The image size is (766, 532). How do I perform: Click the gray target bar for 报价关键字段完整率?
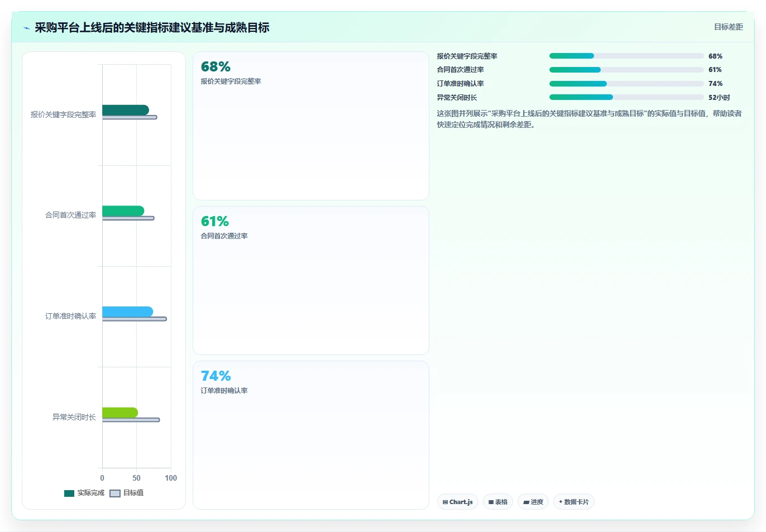(130, 117)
